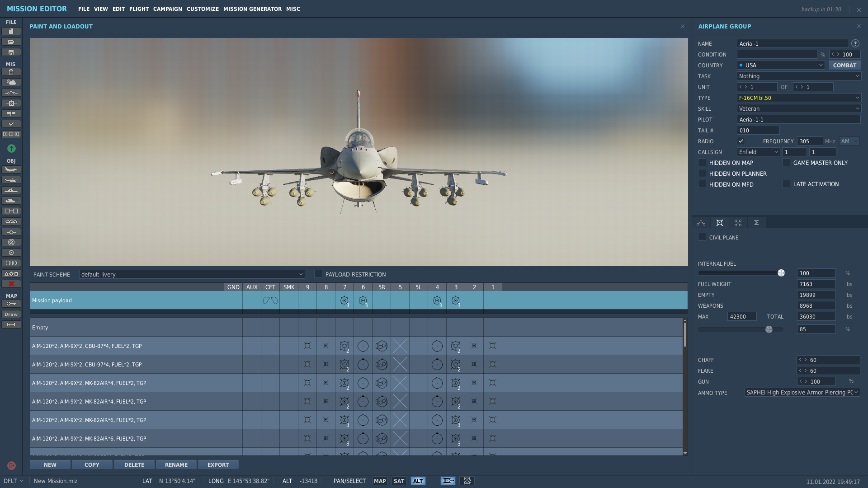
Task: Open the MISC menu
Action: (293, 9)
